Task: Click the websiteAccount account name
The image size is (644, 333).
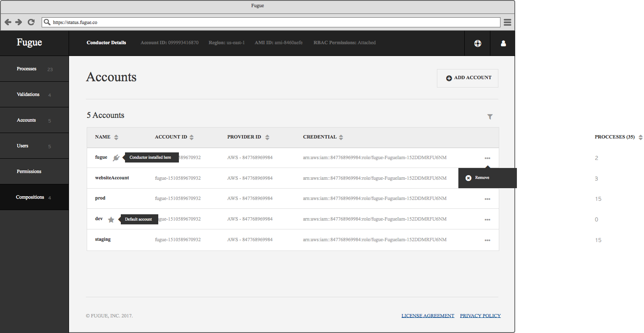Action: click(112, 178)
